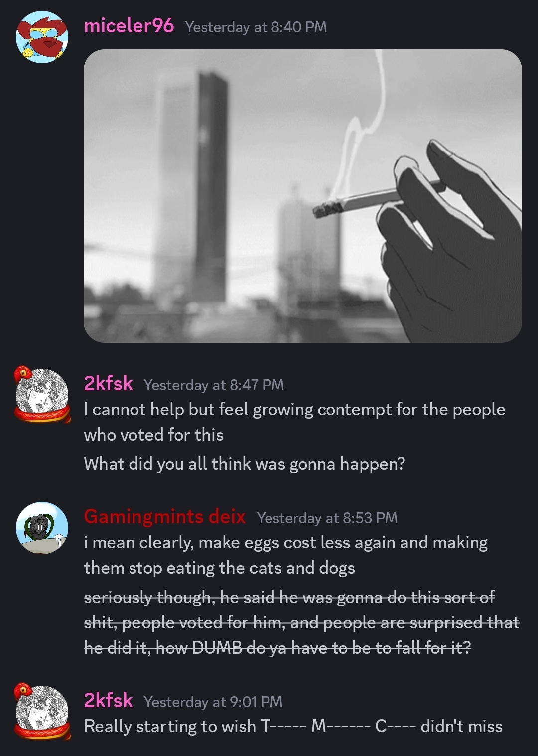Click the Gamingmints deix username

coord(165,516)
